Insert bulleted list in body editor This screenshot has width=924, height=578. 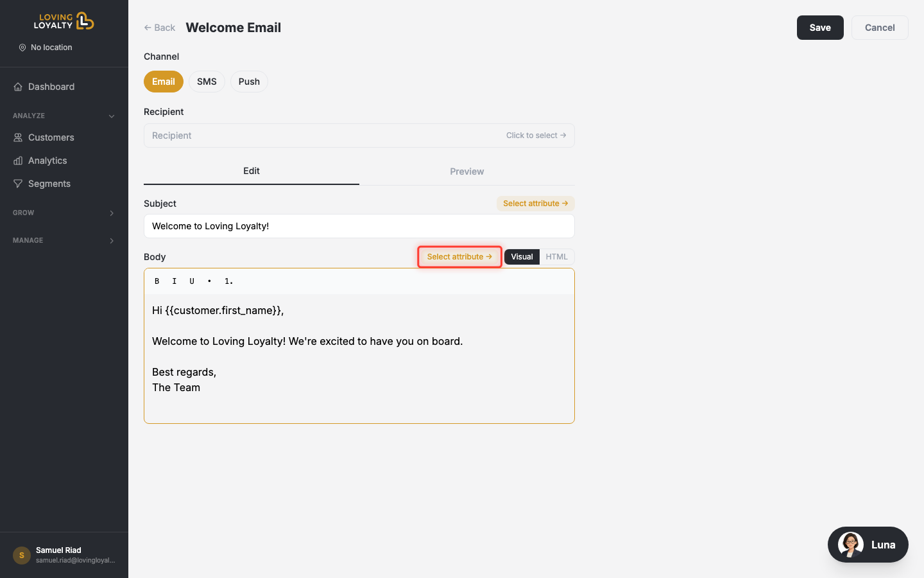pos(209,281)
